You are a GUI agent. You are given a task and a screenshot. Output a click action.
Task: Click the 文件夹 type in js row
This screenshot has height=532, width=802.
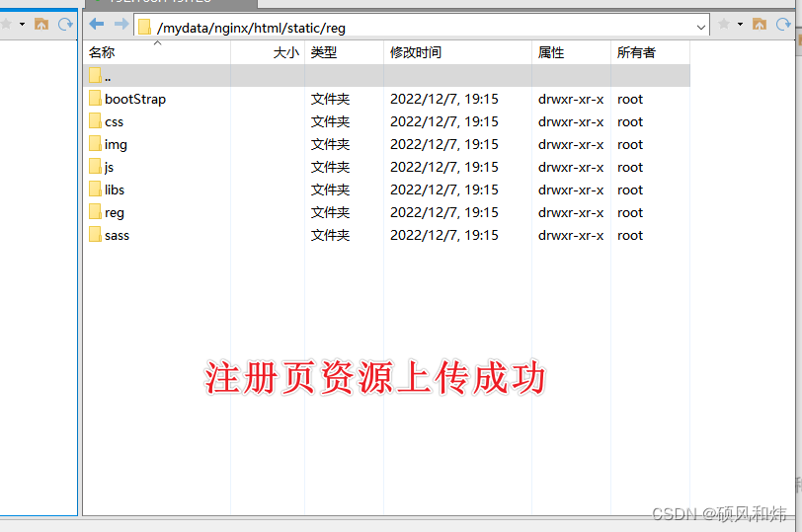click(331, 168)
